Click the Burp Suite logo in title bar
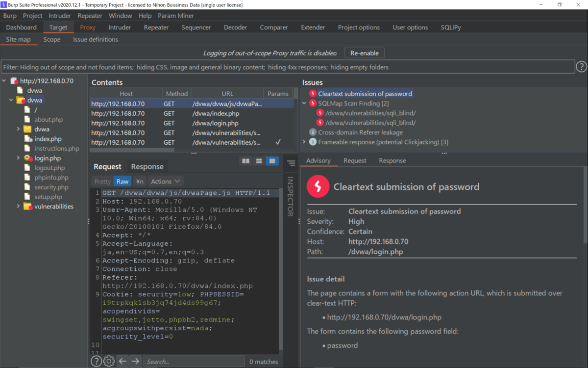Viewport: 588px width, 368px height. (x=4, y=5)
